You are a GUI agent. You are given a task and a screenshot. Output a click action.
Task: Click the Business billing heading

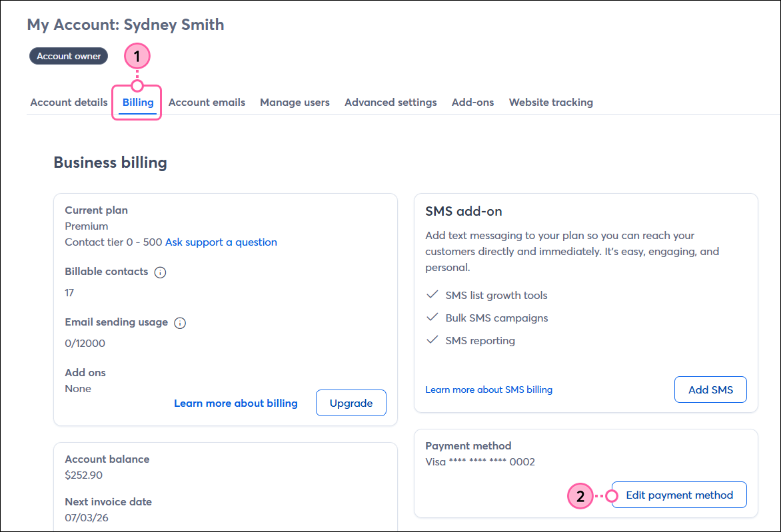[x=110, y=162]
